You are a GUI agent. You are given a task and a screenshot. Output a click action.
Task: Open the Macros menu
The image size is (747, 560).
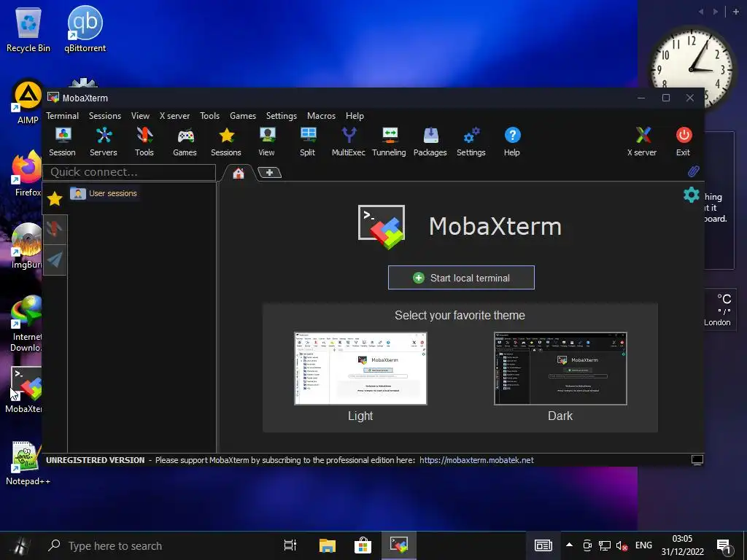[x=321, y=116]
